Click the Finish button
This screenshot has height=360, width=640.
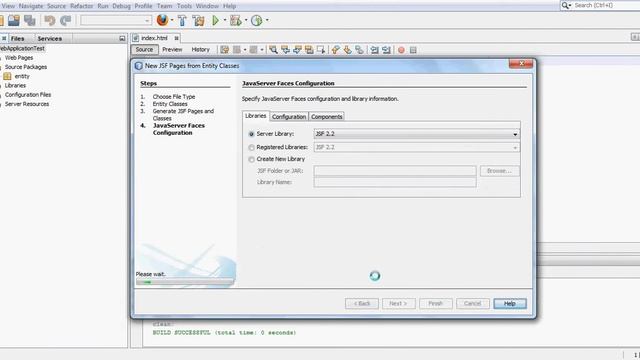[436, 304]
